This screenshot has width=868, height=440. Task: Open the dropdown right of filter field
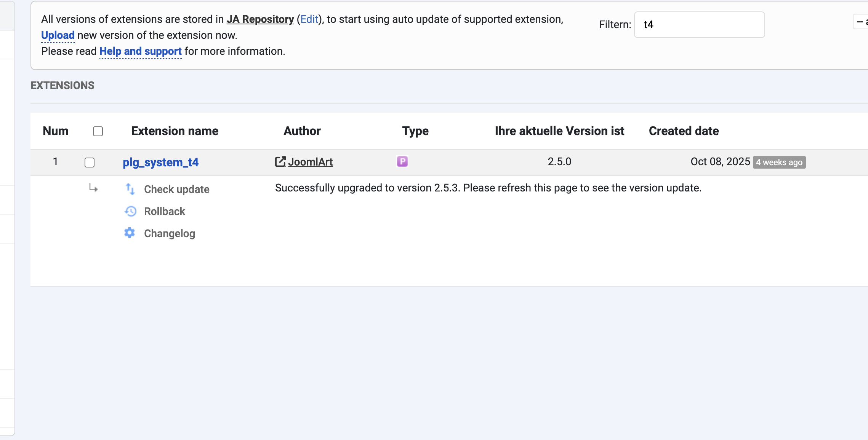click(x=861, y=22)
